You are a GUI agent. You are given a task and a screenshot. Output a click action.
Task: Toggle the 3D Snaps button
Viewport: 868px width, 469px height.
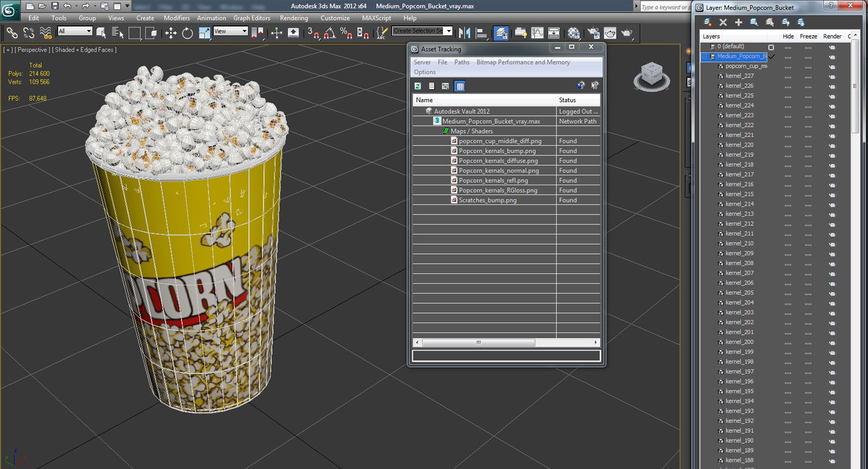(314, 33)
